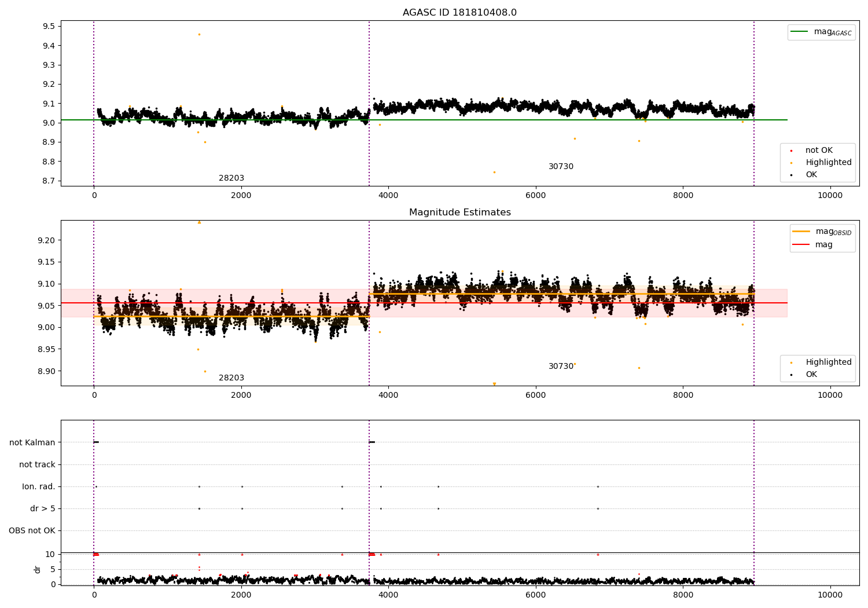Viewport: 868px width, 608px height.
Task: Click the title "AGASC ID 181810408.0"
Action: point(459,13)
